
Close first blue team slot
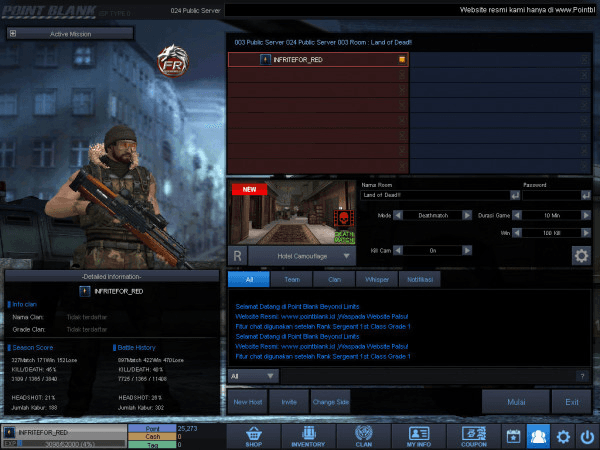pos(584,60)
